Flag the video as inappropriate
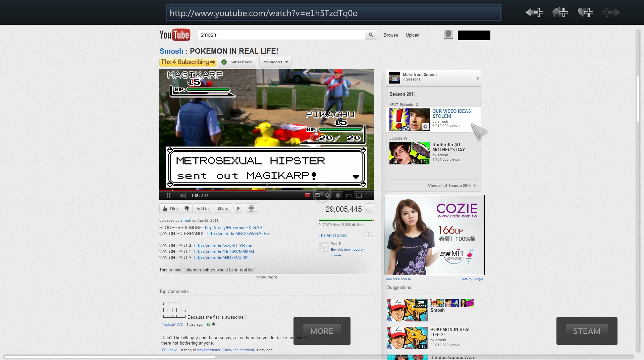This screenshot has width=644, height=360. pos(238,209)
